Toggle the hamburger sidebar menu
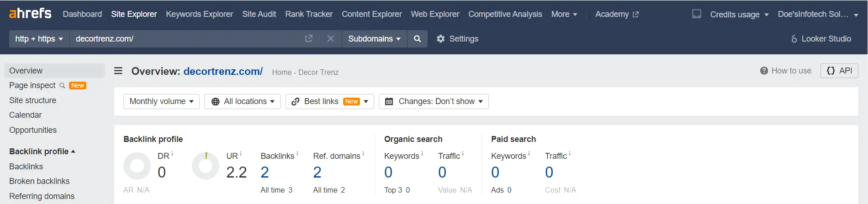This screenshot has width=868, height=204. pos(118,71)
